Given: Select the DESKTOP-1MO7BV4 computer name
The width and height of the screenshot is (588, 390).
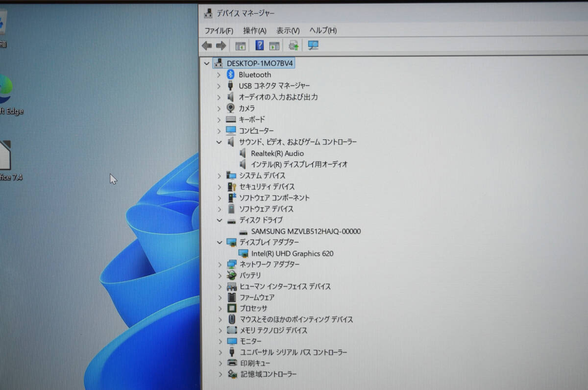Looking at the screenshot, I should (x=260, y=64).
